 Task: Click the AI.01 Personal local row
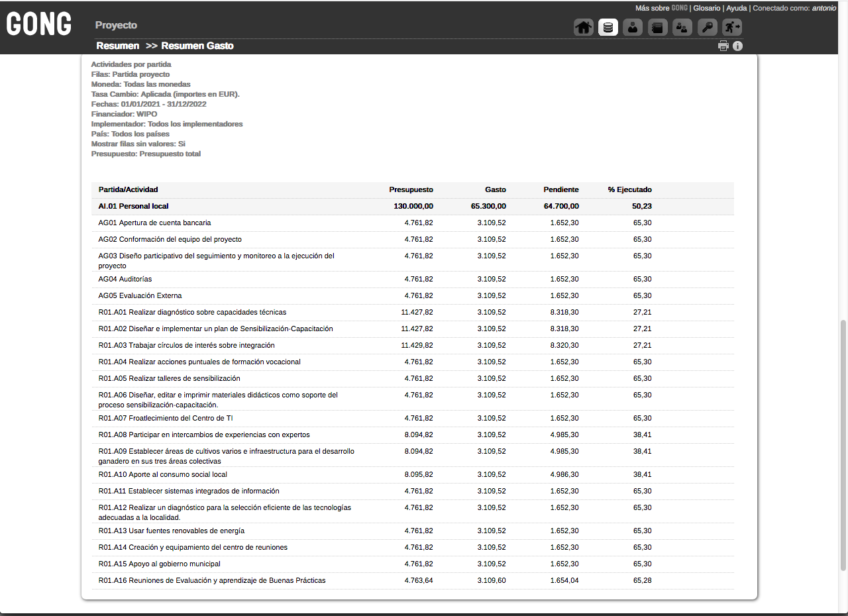tap(133, 207)
